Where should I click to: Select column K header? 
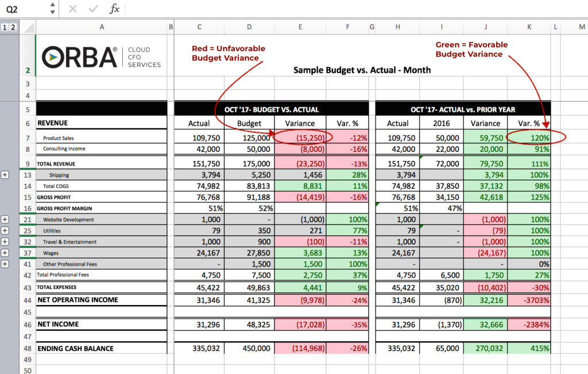point(529,26)
